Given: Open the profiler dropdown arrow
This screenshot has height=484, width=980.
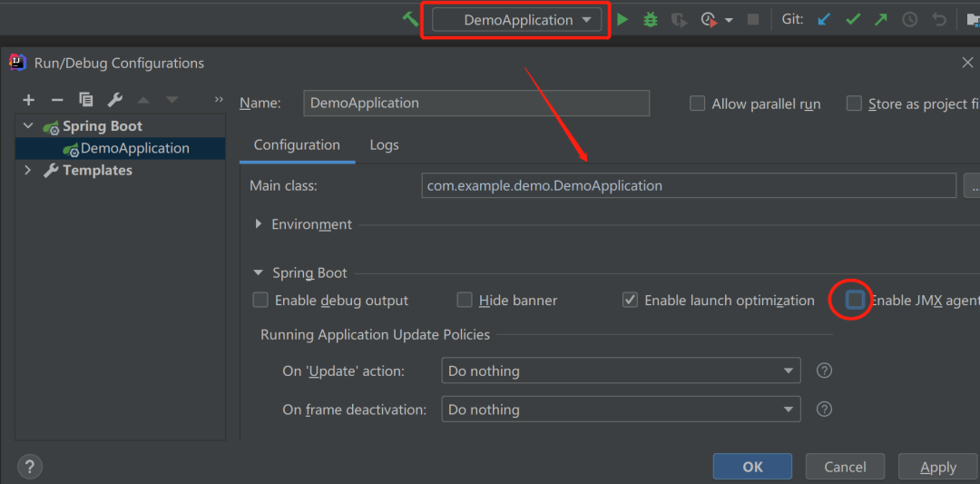Looking at the screenshot, I should pos(729,21).
